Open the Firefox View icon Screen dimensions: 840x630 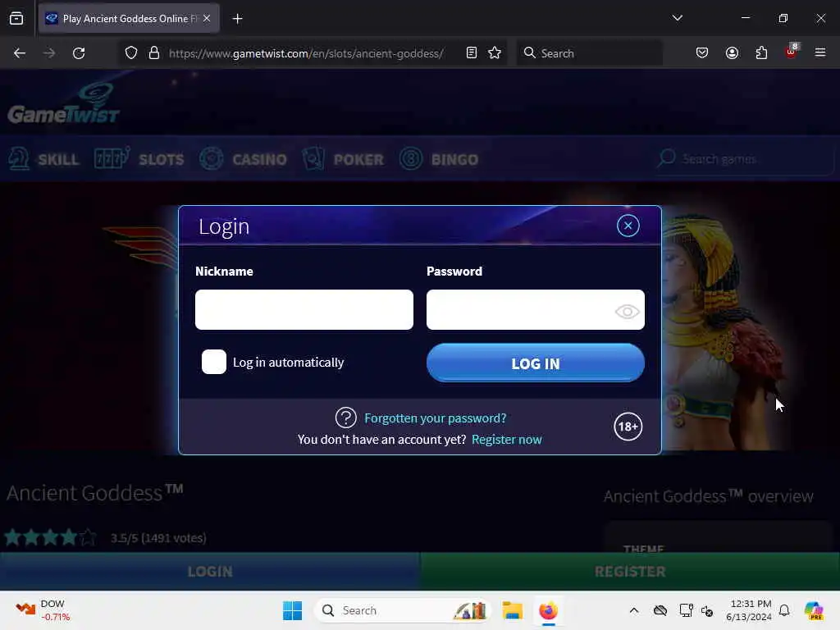pos(16,19)
